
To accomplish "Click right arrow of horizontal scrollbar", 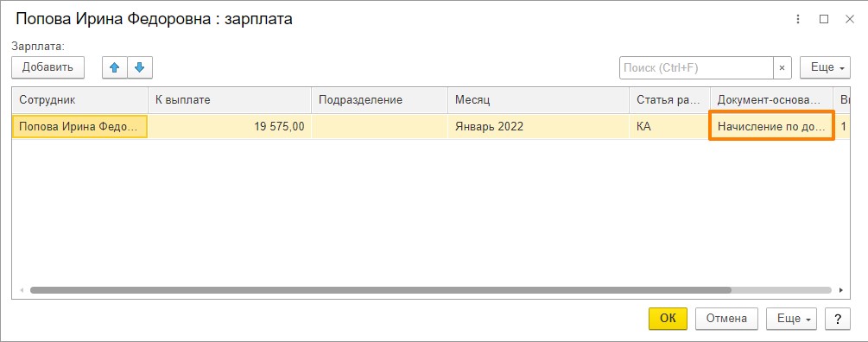I will click(841, 290).
